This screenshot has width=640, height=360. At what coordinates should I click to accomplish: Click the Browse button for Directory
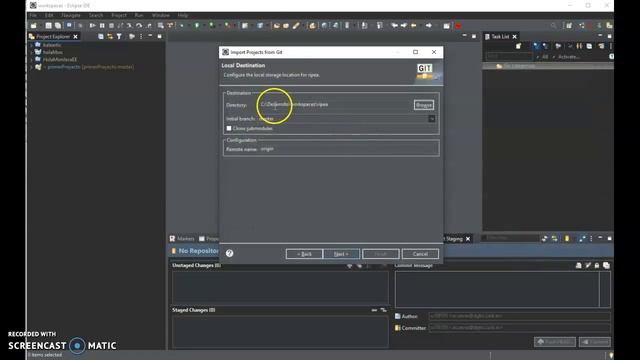pos(424,105)
